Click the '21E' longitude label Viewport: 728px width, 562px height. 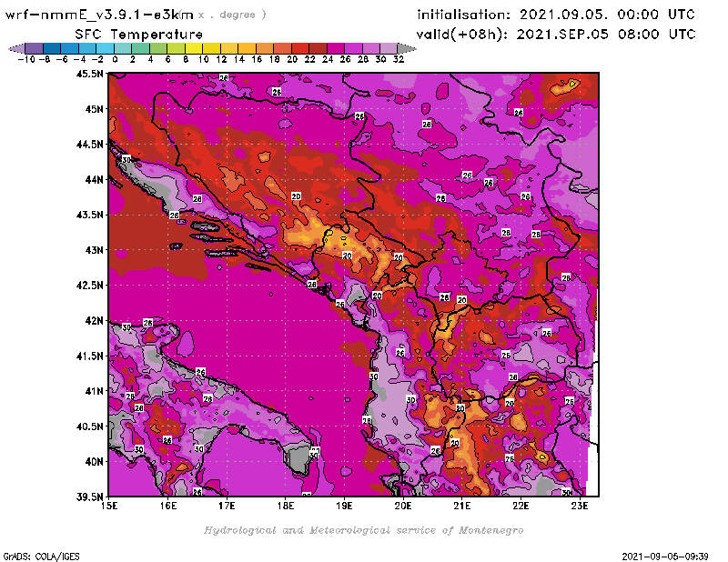point(462,506)
